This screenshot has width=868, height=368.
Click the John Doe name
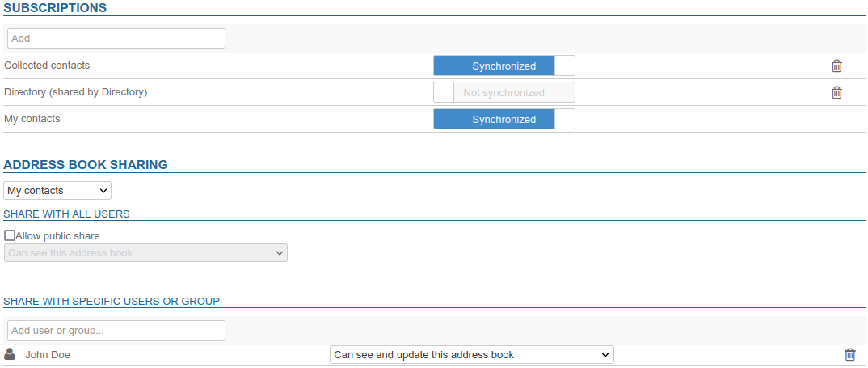pyautogui.click(x=48, y=355)
